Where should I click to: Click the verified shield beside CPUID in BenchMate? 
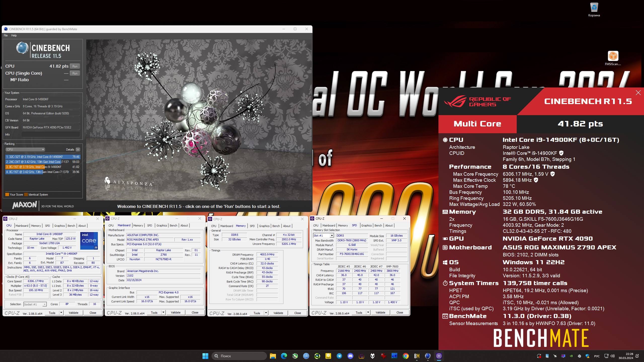[561, 153]
